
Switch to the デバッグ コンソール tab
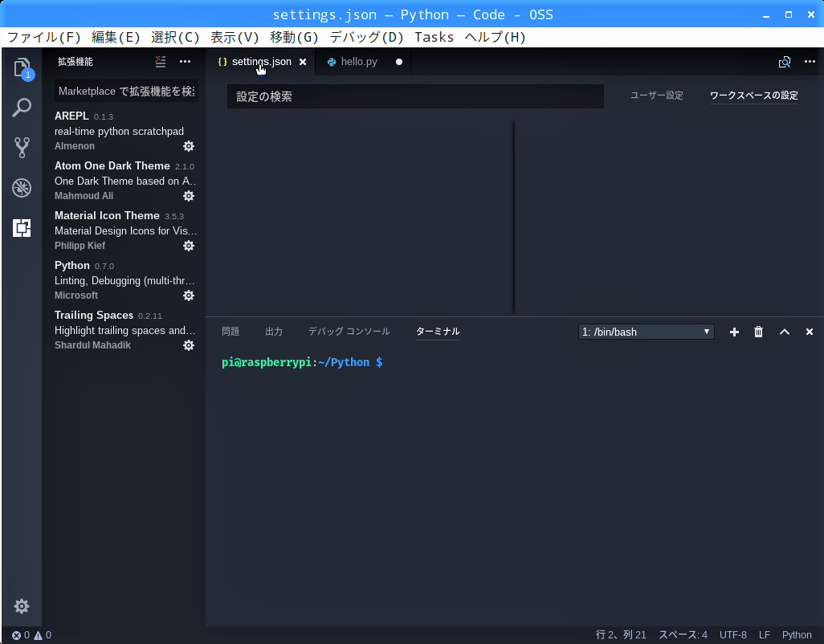point(349,332)
